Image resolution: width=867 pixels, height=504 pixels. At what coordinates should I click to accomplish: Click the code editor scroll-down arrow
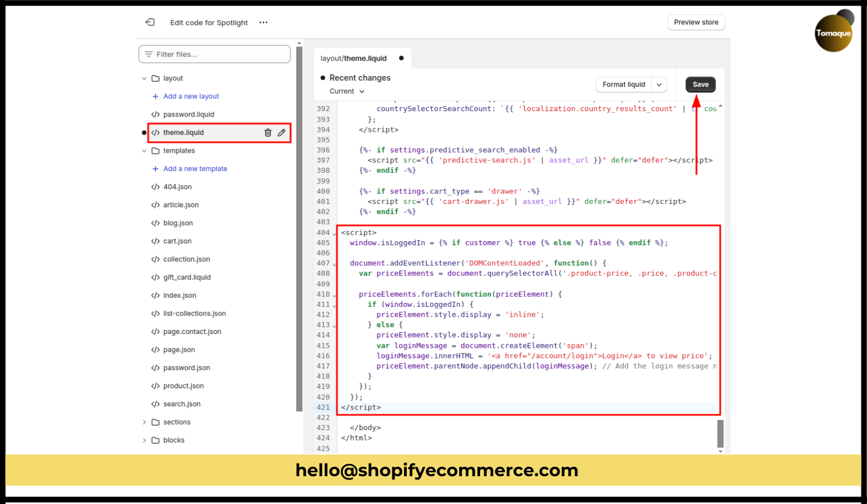click(720, 451)
